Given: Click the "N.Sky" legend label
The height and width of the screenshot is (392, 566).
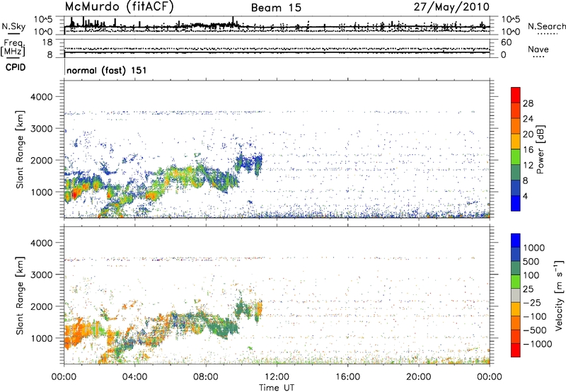Looking at the screenshot, I should [13, 26].
